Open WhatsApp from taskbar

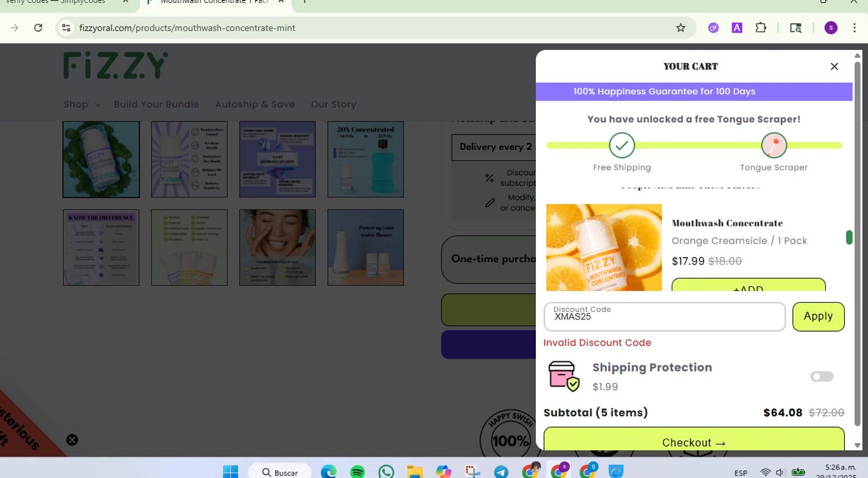click(386, 472)
